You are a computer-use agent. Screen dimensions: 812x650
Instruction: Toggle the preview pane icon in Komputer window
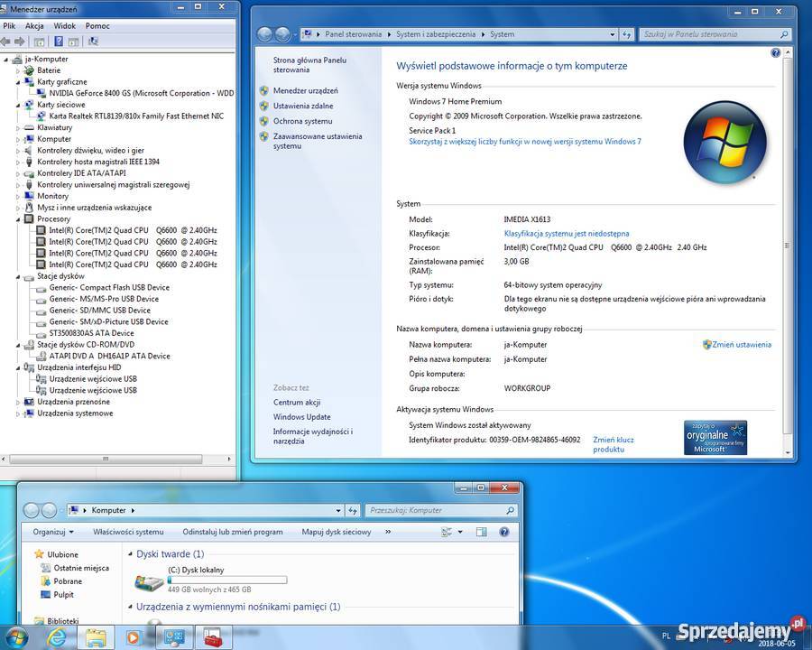[x=481, y=532]
